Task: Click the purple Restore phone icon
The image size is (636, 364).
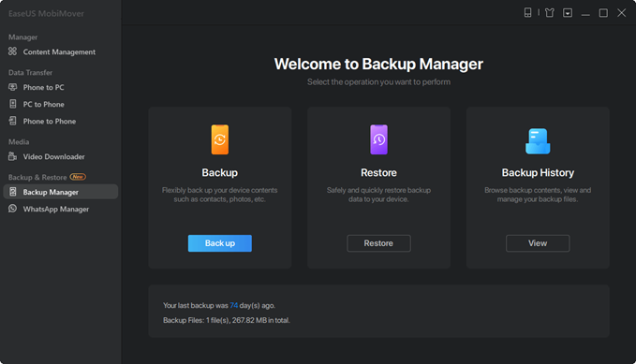Action: [x=378, y=139]
